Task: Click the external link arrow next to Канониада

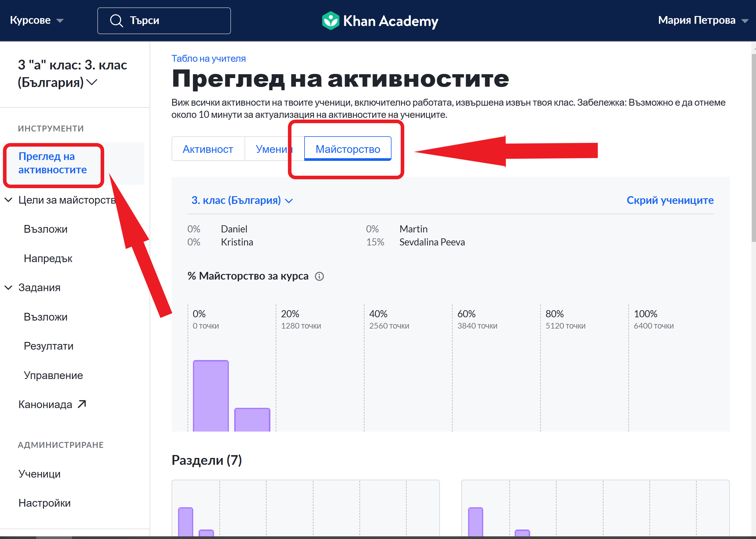Action: click(x=82, y=404)
